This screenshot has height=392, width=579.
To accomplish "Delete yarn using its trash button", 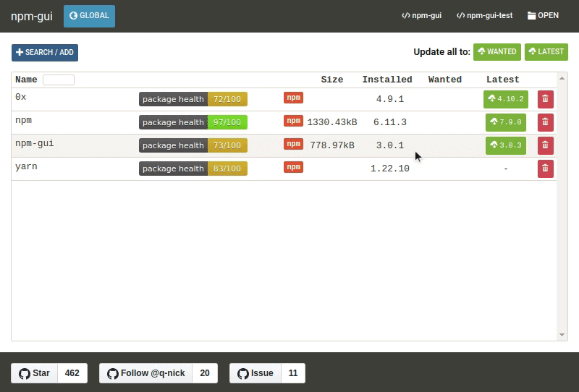I will coord(546,169).
